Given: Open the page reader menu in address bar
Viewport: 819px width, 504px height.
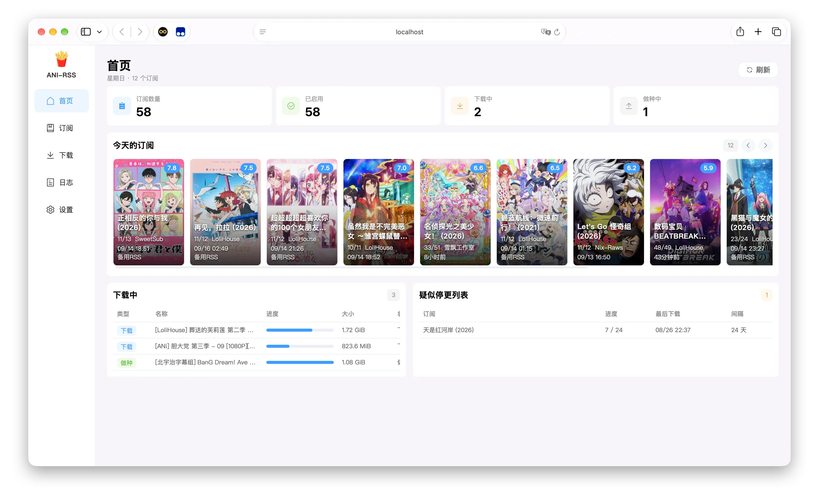Looking at the screenshot, I should (262, 32).
